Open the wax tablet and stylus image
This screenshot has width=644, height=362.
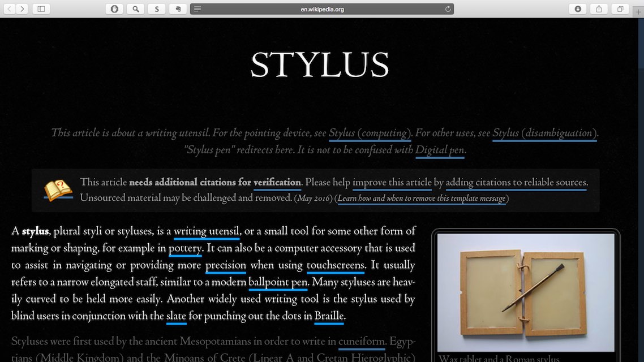coord(526,292)
